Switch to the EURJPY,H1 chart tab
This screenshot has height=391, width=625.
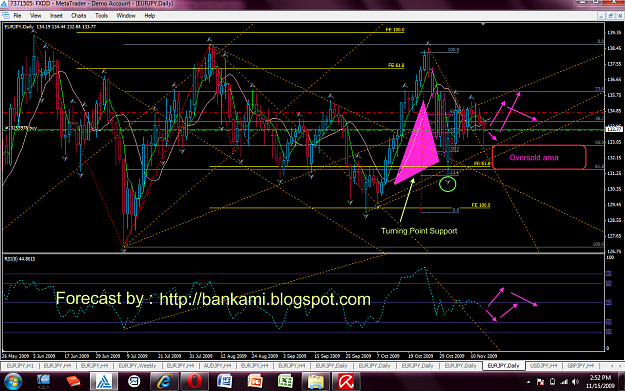20,365
